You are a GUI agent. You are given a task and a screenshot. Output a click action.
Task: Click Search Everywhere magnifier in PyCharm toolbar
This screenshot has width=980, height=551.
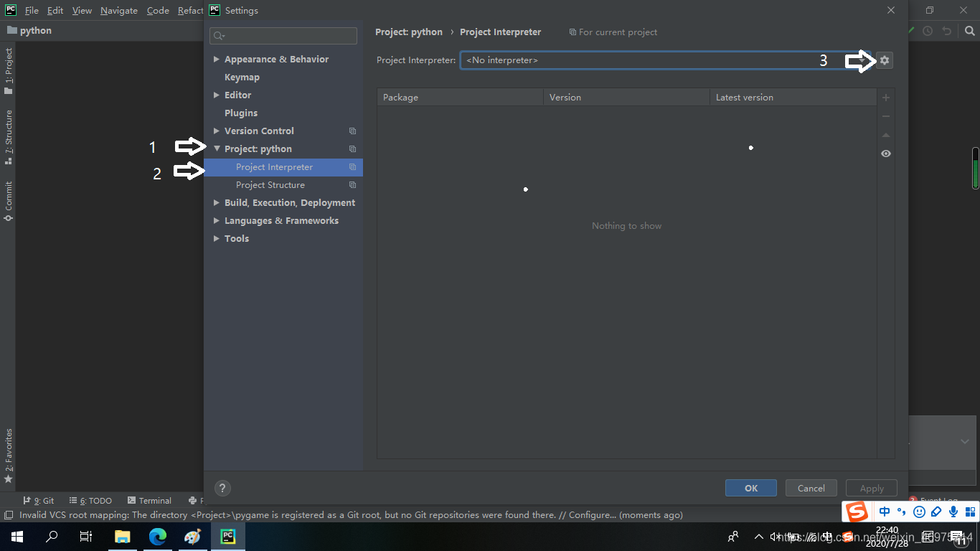click(970, 31)
